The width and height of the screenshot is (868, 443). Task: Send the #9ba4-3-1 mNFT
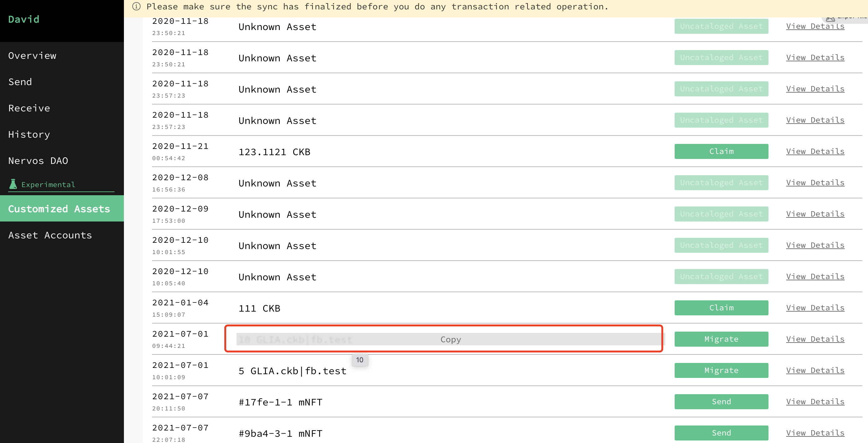click(x=721, y=433)
